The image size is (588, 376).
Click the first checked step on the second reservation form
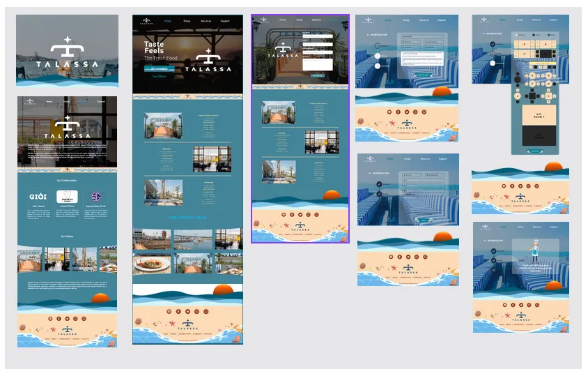tap(379, 184)
